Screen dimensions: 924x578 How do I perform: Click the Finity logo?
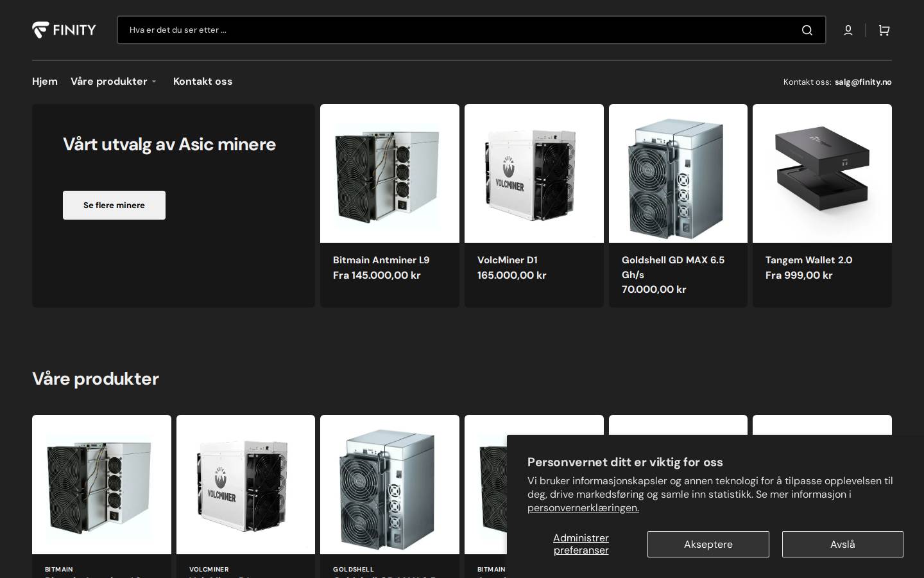pos(64,30)
